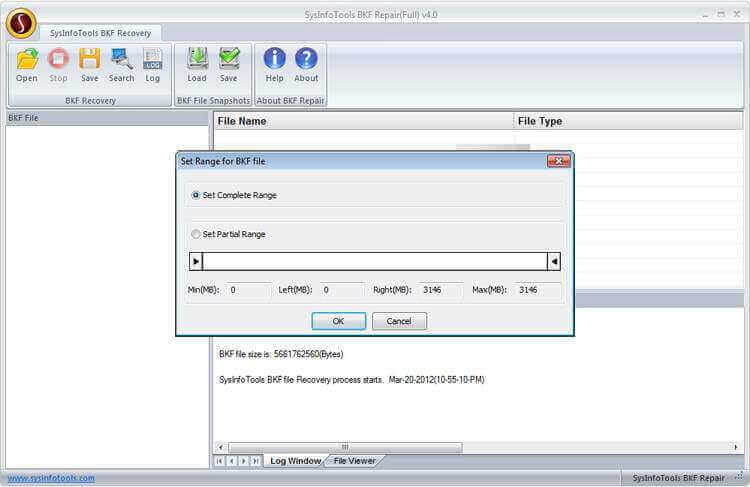Click the Open folder icon
This screenshot has width=750, height=487.
pyautogui.click(x=27, y=60)
